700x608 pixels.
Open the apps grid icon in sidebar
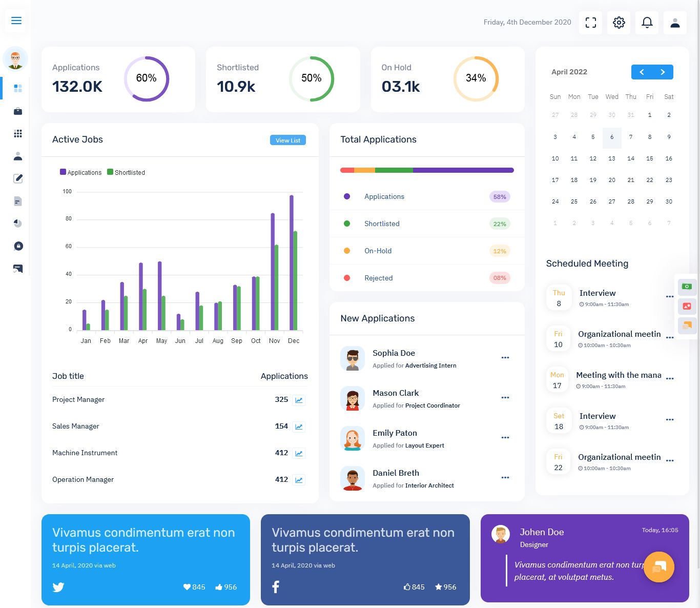click(x=18, y=133)
